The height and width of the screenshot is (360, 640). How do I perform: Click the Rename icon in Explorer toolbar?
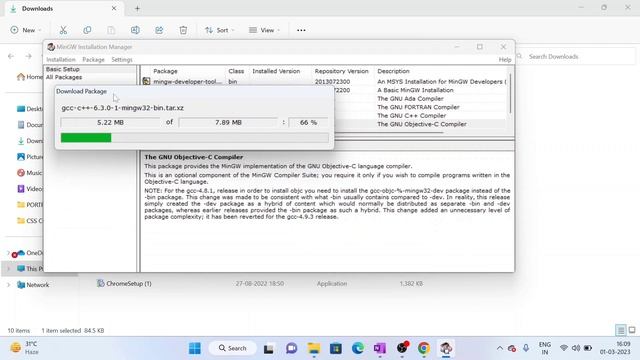click(135, 30)
